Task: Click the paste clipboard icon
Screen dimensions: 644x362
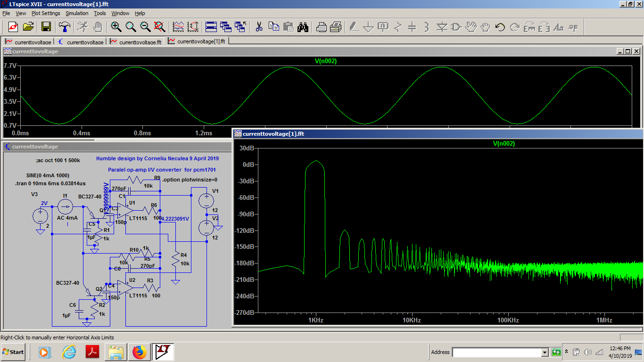Action: pyautogui.click(x=288, y=26)
